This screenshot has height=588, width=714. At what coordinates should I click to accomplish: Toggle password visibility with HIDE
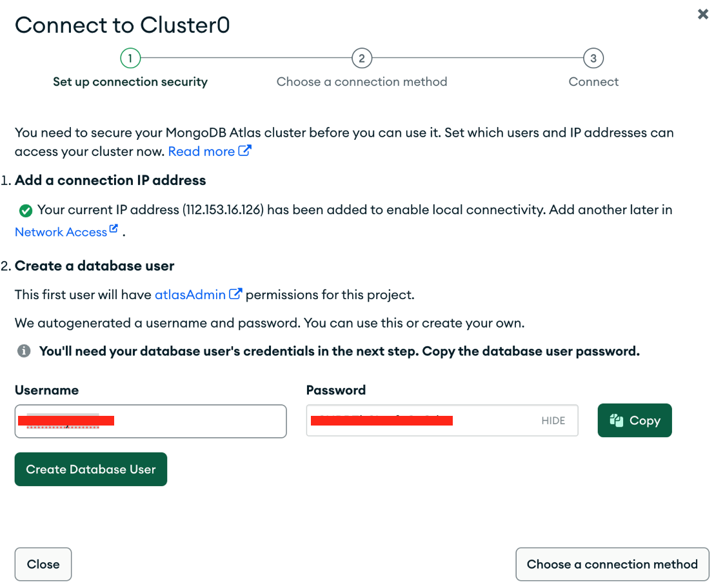[x=553, y=421]
